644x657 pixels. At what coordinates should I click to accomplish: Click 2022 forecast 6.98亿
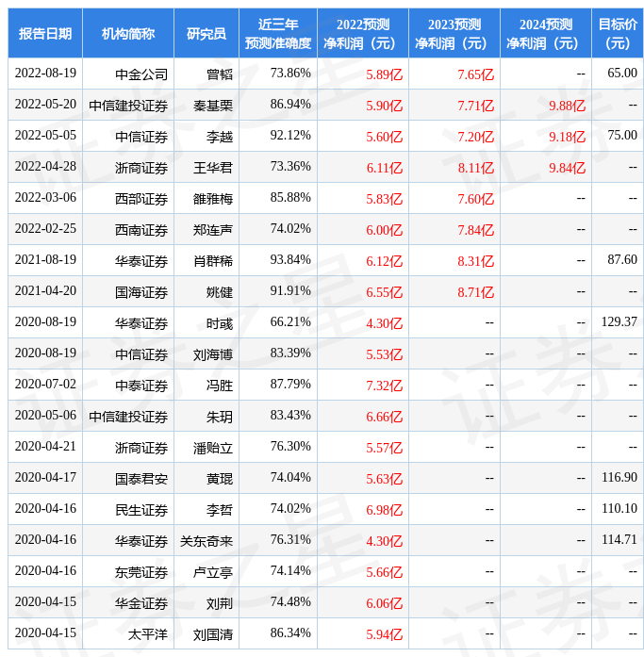[384, 510]
